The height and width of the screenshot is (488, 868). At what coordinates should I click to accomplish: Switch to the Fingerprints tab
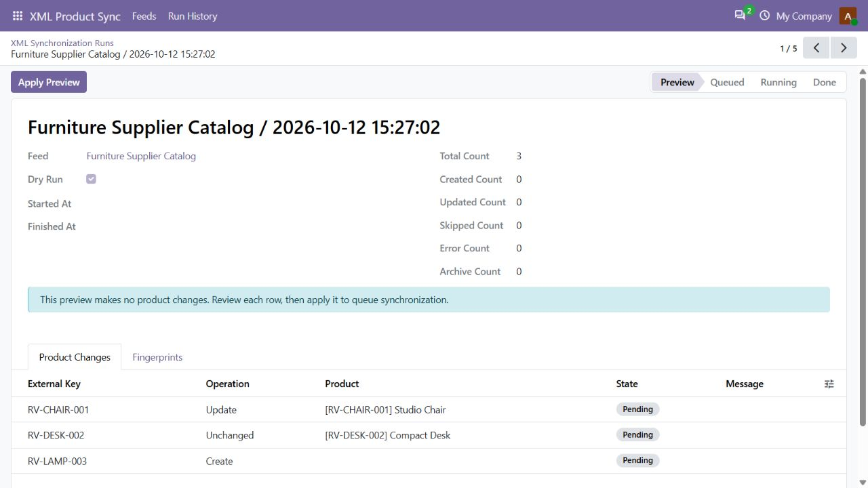pos(157,357)
